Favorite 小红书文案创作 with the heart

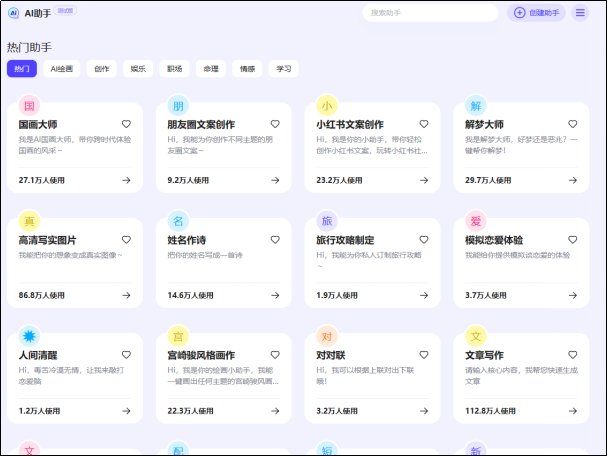pos(424,124)
